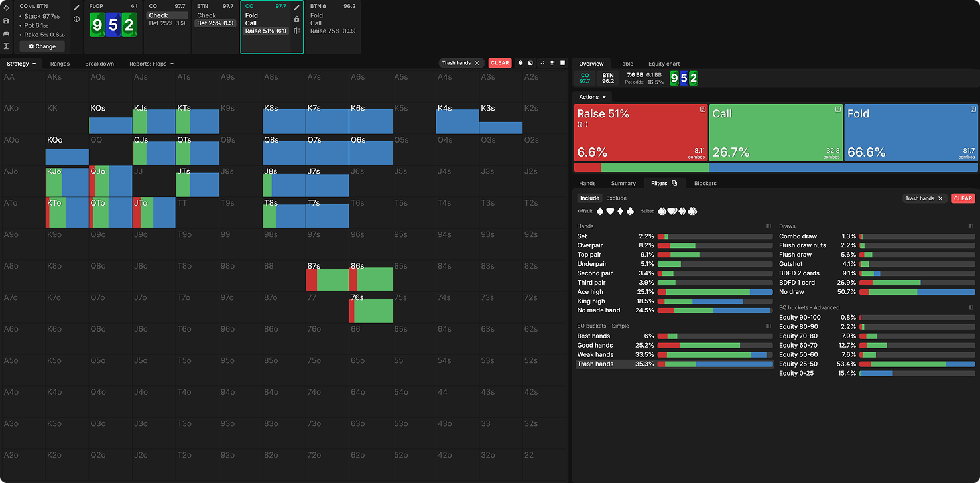This screenshot has height=483, width=980.
Task: Open the Strategy dropdown
Action: (21, 64)
